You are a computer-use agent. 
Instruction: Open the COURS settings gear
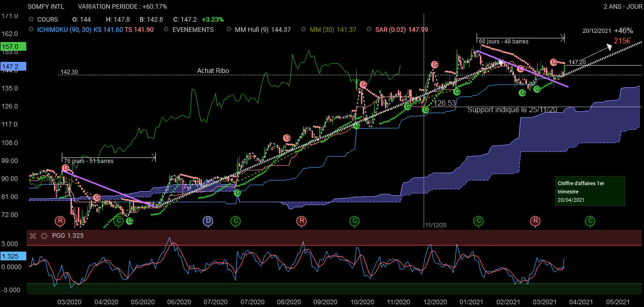pyautogui.click(x=31, y=19)
